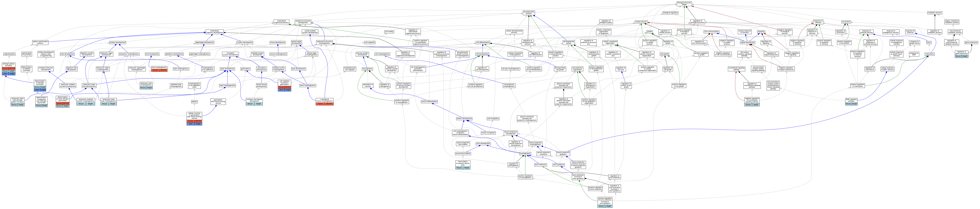The image size is (980, 209).
Task: Select the 'response to BMP' node
Action: pyautogui.click(x=914, y=54)
